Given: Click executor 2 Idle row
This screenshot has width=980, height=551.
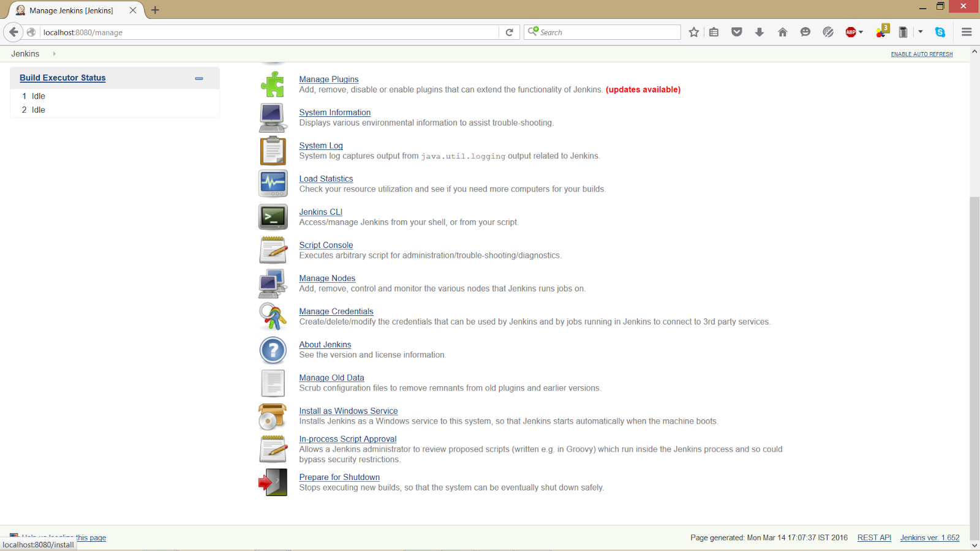Looking at the screenshot, I should coord(115,110).
